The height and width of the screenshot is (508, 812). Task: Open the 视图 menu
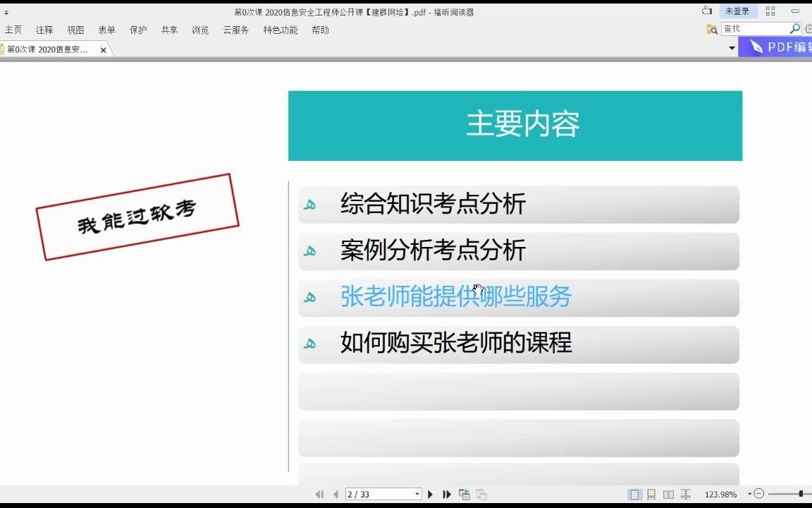tap(75, 30)
